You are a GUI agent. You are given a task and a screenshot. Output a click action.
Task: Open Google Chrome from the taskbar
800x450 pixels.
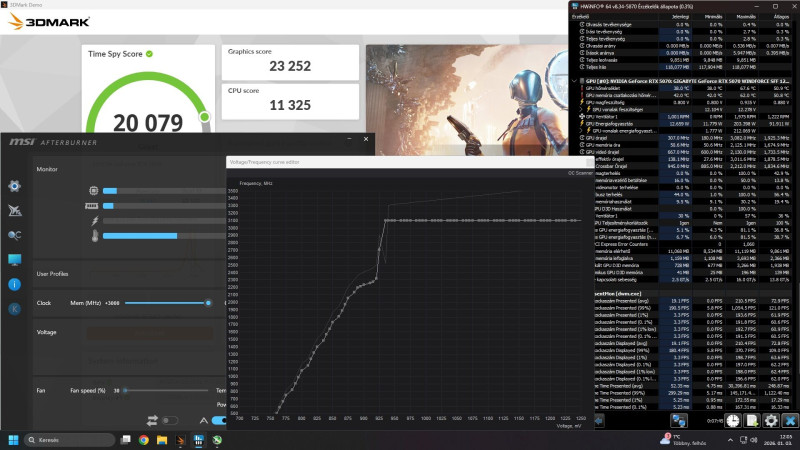pos(143,440)
